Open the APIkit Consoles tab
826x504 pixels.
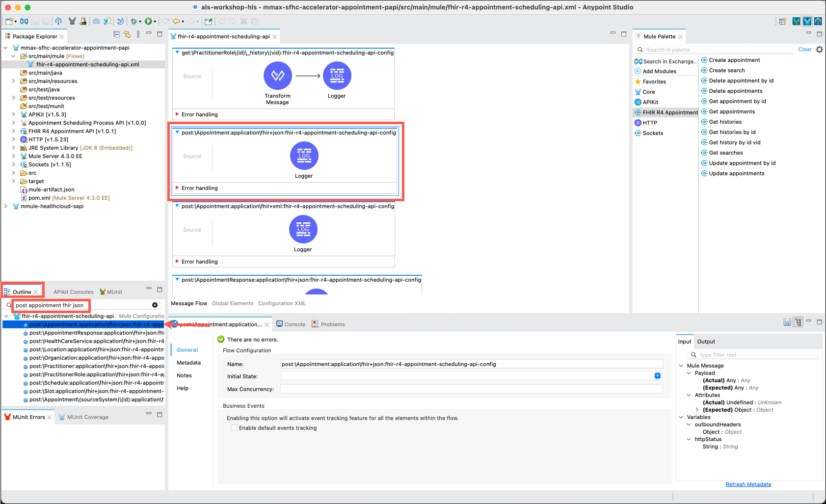point(73,292)
